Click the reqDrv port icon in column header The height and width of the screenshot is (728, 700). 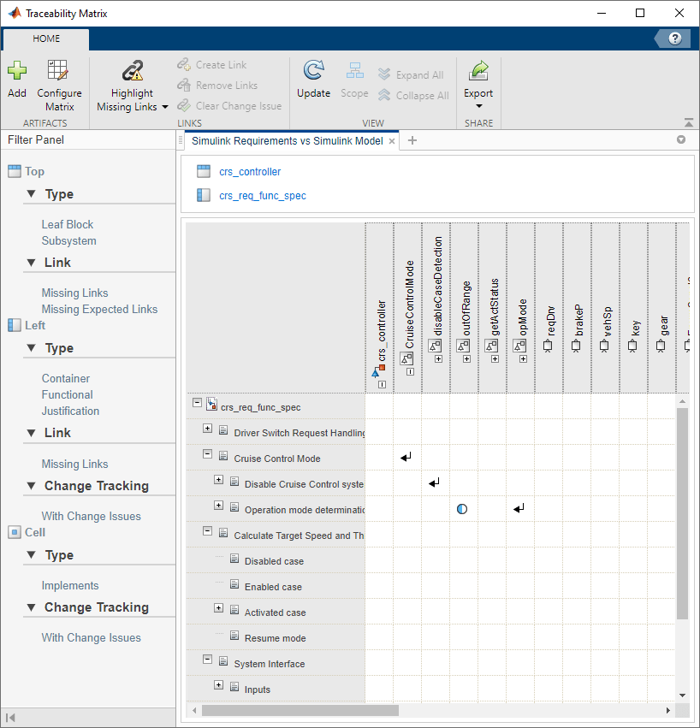coord(549,346)
